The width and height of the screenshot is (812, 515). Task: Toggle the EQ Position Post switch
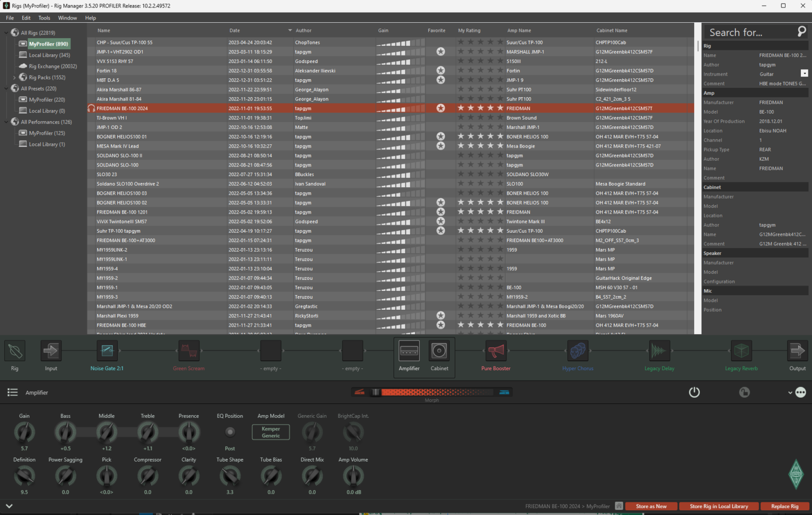click(230, 432)
